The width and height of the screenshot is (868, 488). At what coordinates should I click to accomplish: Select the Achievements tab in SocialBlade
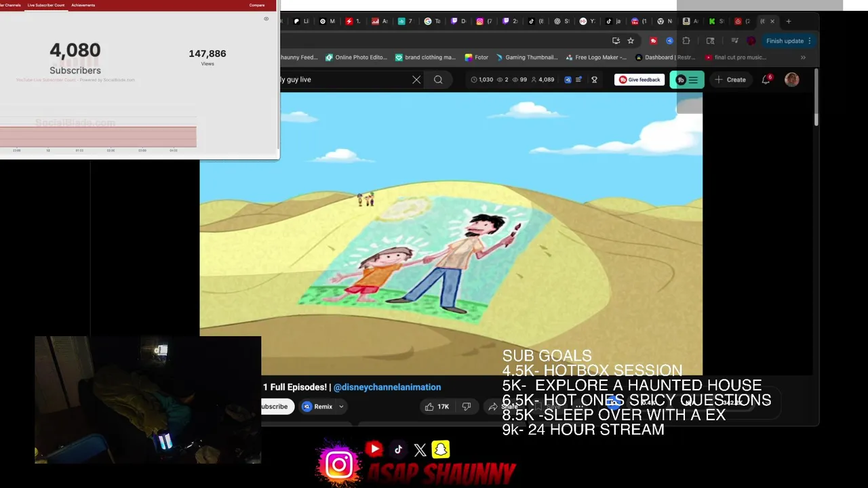(83, 5)
